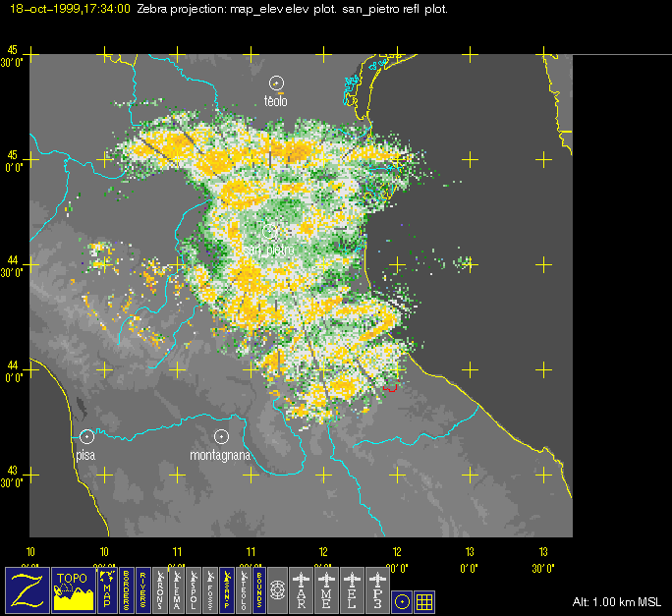Select the ME aircraft track icon
The height and width of the screenshot is (616, 672).
(x=327, y=589)
